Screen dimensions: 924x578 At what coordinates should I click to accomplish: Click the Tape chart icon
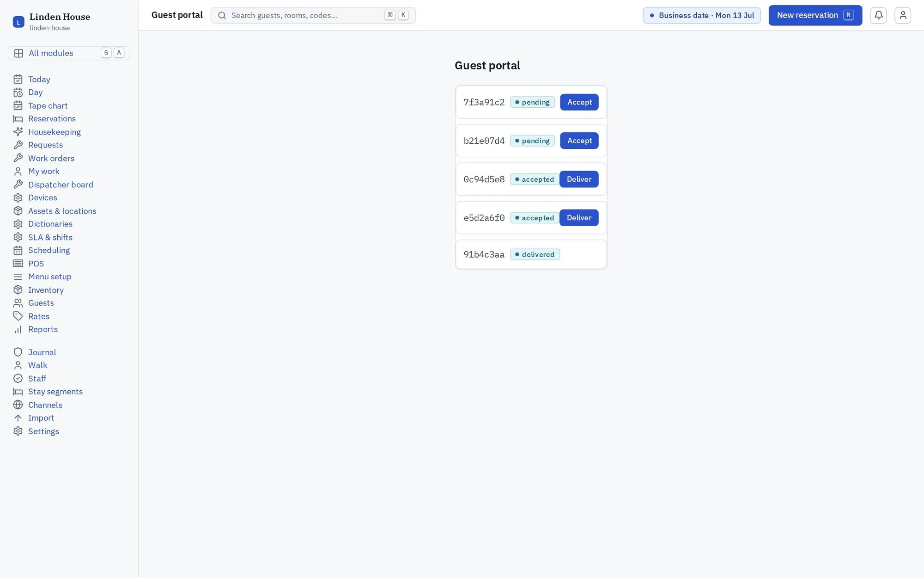click(18, 106)
